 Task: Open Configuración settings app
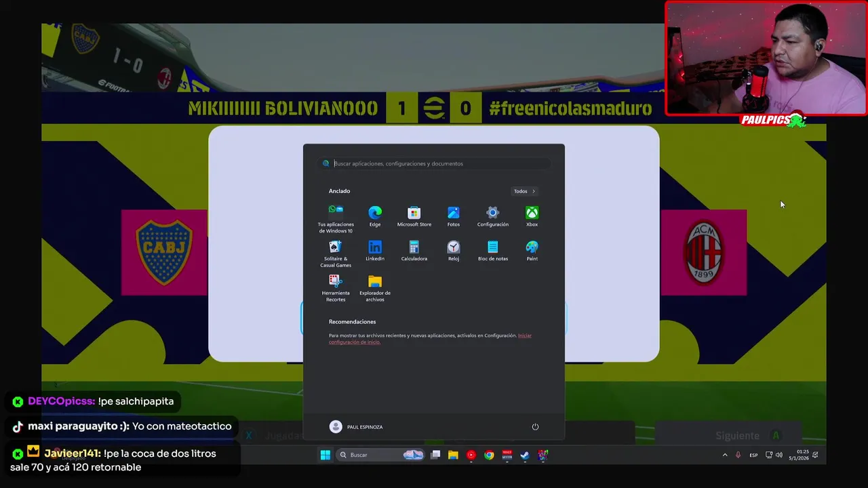pos(493,217)
